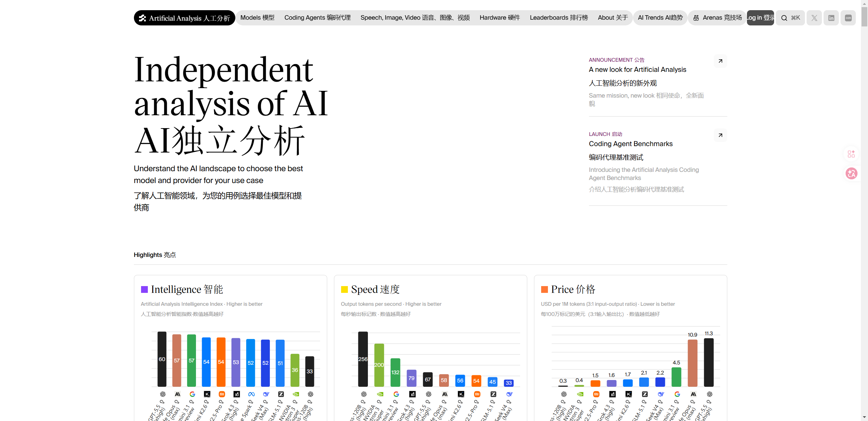Open 'A new look for Artificial Analysis' announcement
Screen dimensions: 868x421
[637, 69]
